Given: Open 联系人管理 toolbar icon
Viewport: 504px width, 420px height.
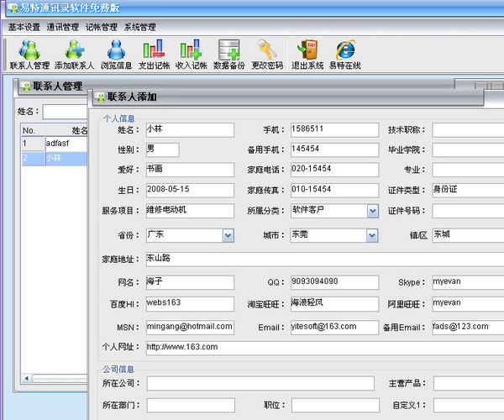Looking at the screenshot, I should 29,52.
